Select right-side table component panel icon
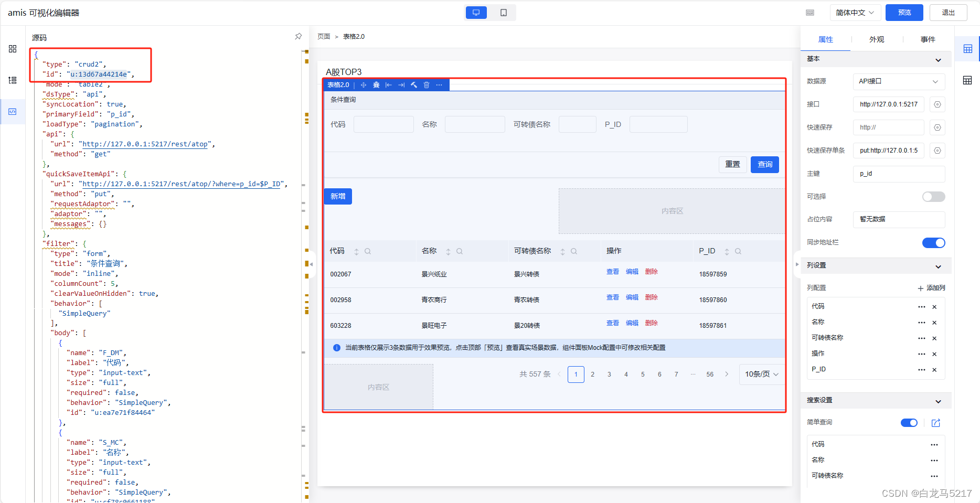 (x=968, y=49)
